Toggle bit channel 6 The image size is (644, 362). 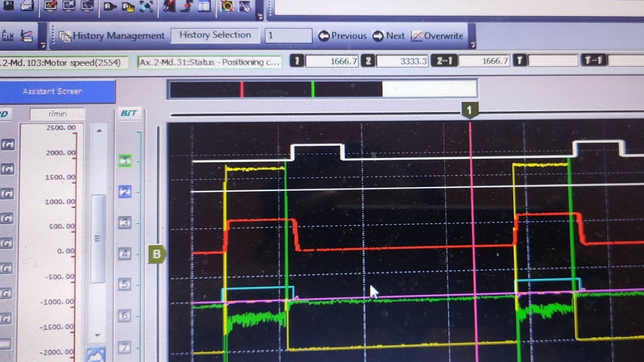[125, 316]
